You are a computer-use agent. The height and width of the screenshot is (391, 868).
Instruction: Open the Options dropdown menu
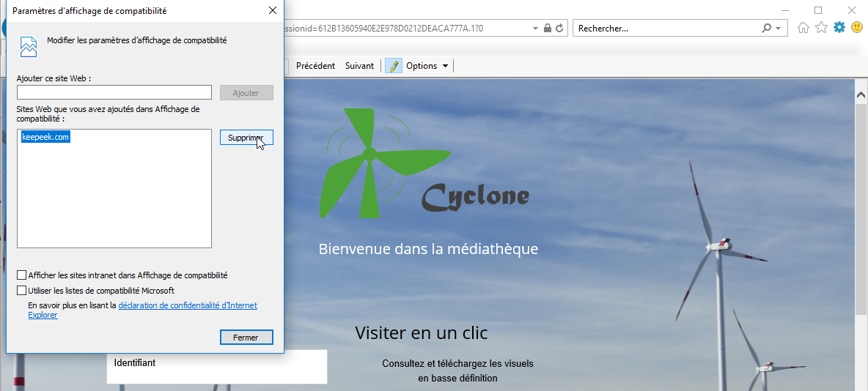[x=427, y=66]
